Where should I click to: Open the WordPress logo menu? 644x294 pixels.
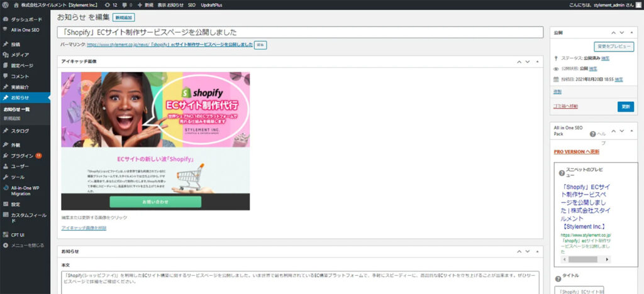[5, 5]
